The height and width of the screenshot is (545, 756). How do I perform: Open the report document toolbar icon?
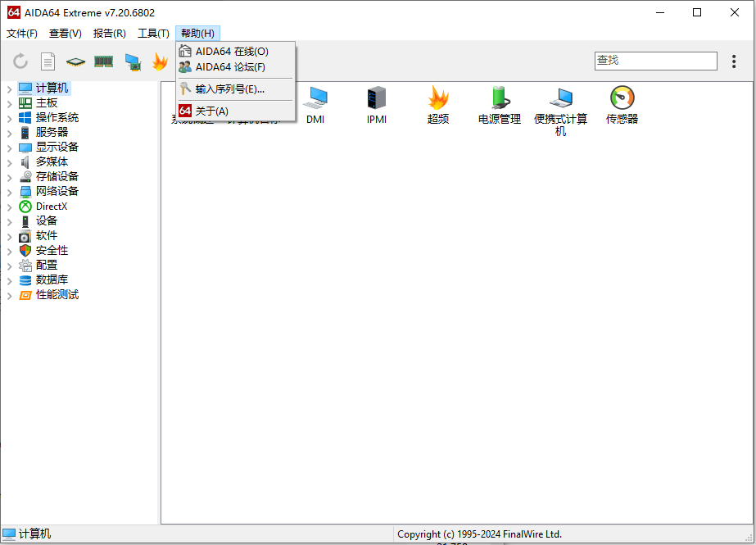(x=48, y=61)
